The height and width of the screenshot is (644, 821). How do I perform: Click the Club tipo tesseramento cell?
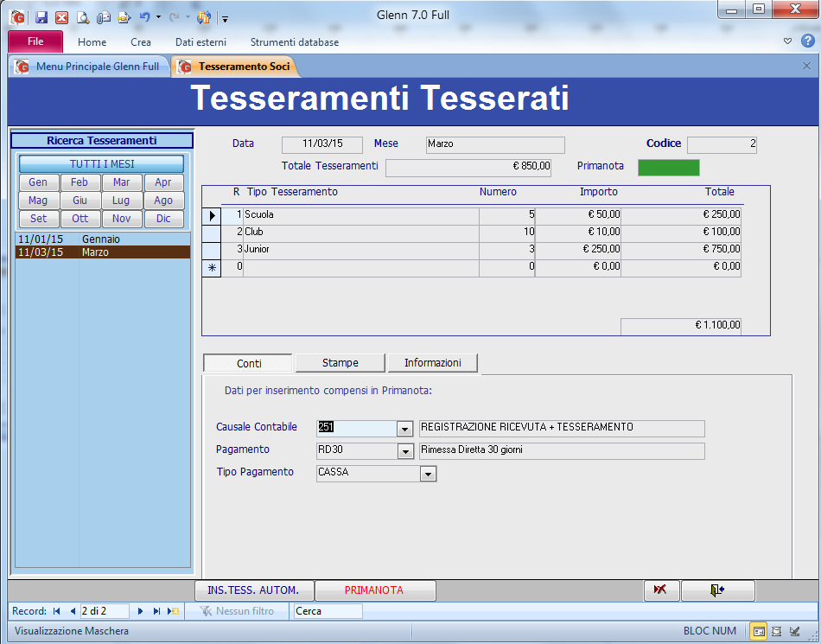[360, 232]
